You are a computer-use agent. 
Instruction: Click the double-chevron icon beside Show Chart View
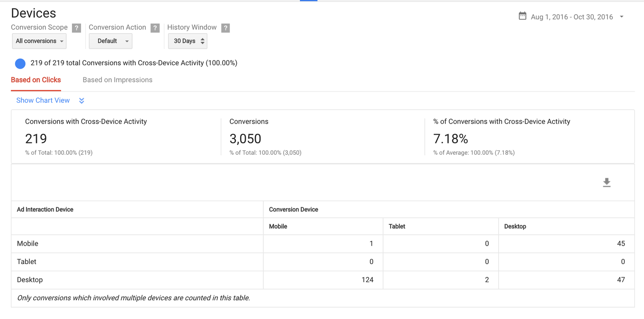[81, 100]
